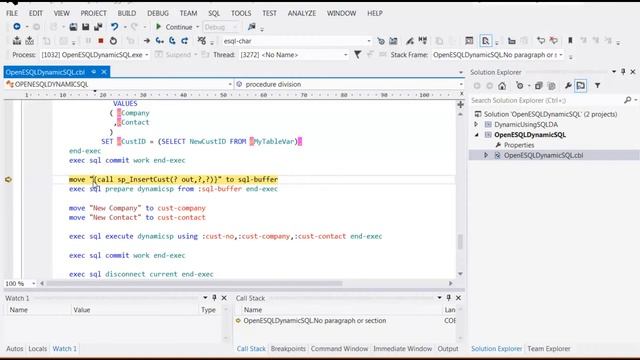This screenshot has height=360, width=640.
Task: Click the breakpoint margin current-statement arrow
Action: pos(8,180)
